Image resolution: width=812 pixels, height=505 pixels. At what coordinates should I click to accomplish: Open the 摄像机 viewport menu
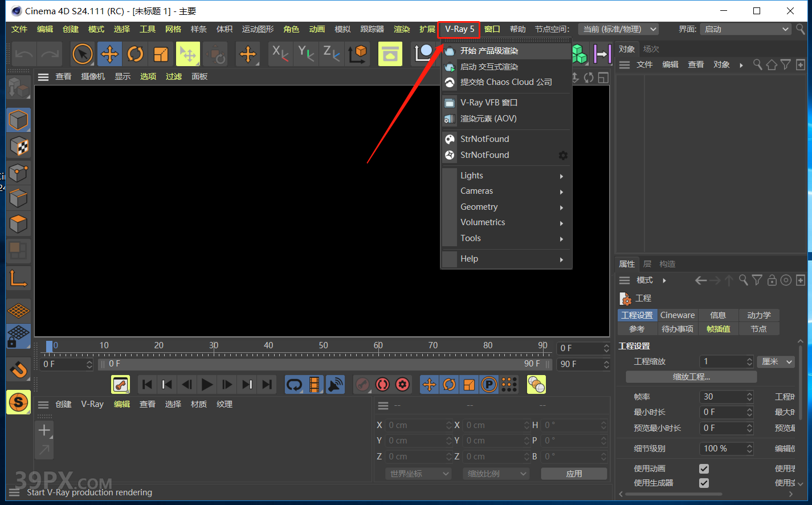pos(93,76)
